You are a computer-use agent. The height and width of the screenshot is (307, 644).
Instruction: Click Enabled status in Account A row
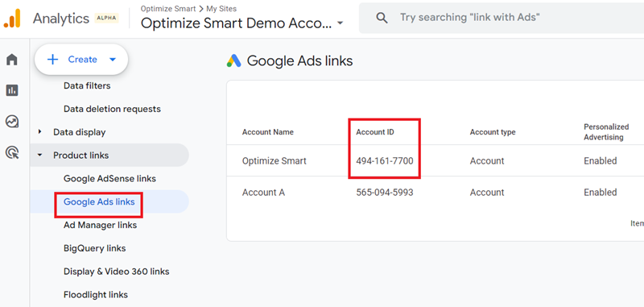click(x=600, y=193)
